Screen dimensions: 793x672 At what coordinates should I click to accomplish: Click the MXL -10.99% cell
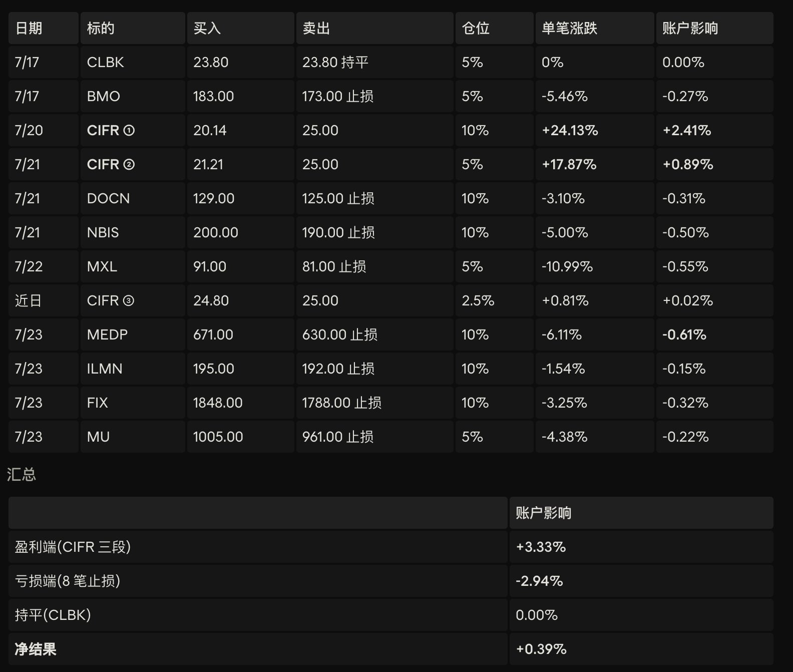click(x=595, y=266)
